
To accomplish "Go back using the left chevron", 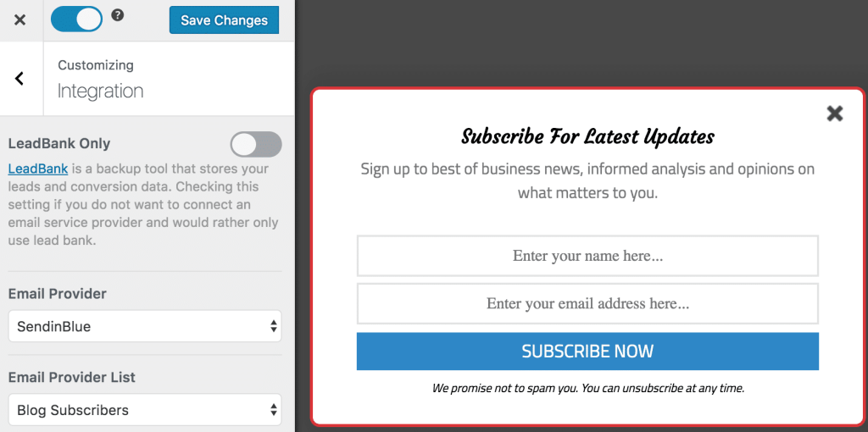I will pyautogui.click(x=19, y=79).
